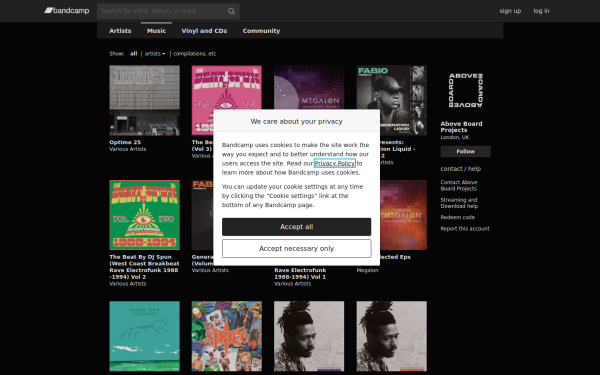
Task: Open the Community tab
Action: point(261,31)
